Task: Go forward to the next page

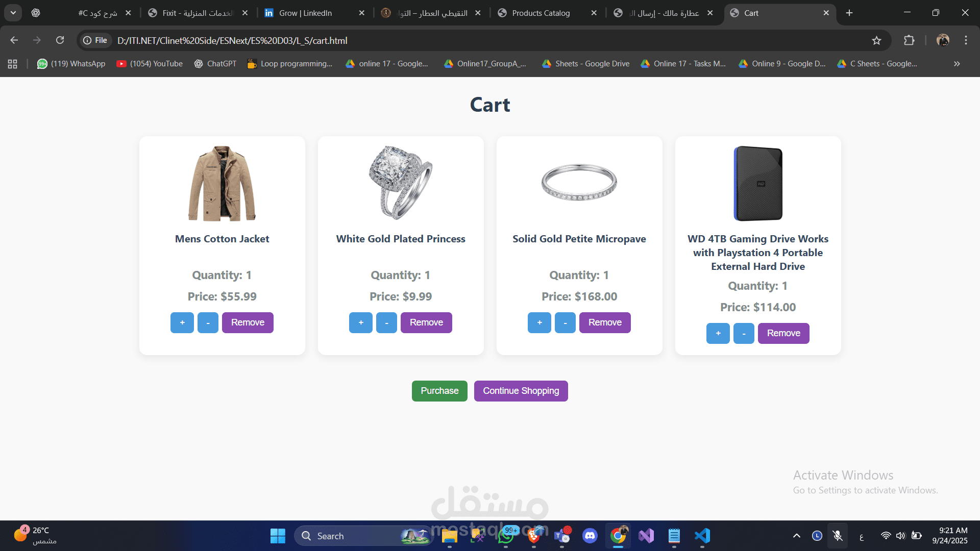Action: [x=37, y=40]
